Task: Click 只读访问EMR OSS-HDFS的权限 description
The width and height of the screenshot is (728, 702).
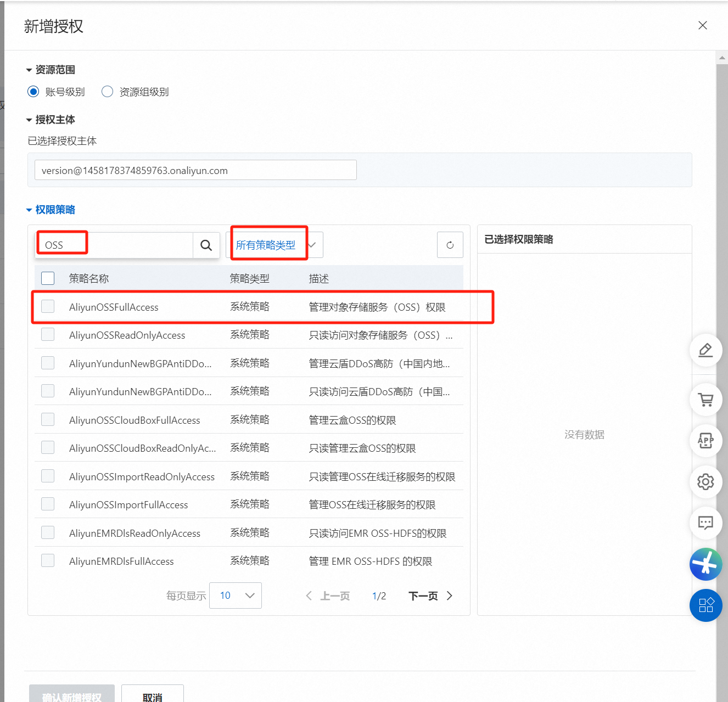Action: 378,533
